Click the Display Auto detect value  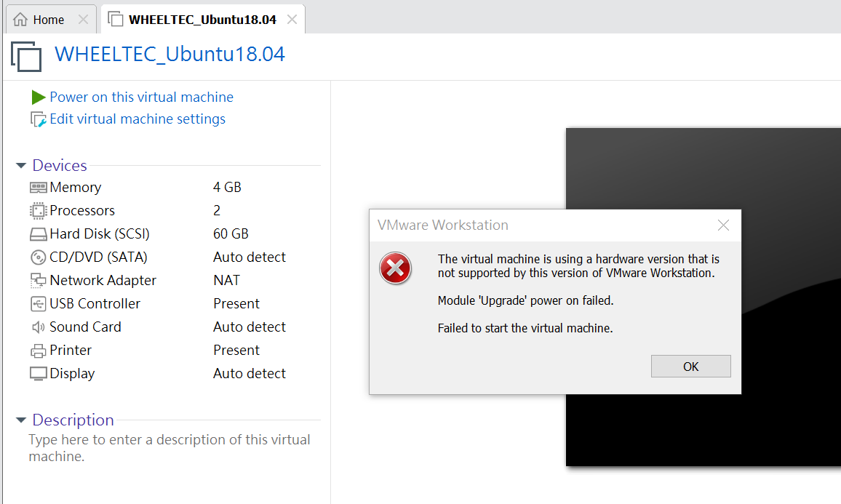(x=250, y=374)
